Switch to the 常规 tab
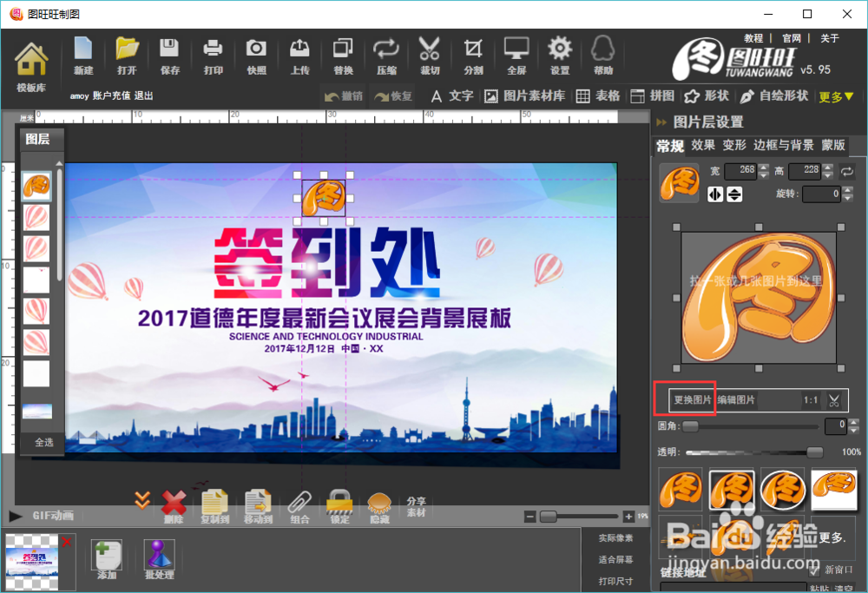This screenshot has height=593, width=868. point(670,146)
